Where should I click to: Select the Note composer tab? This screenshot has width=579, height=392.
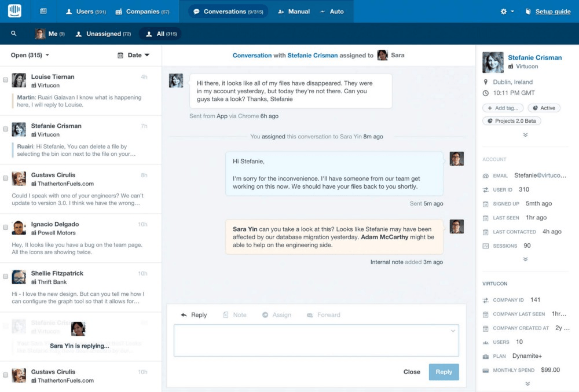tap(235, 315)
